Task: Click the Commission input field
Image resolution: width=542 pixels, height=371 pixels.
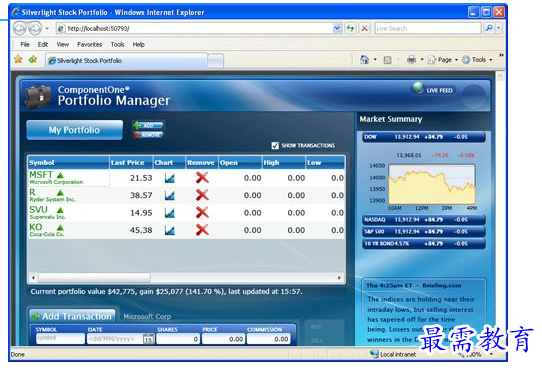Action: pos(269,339)
